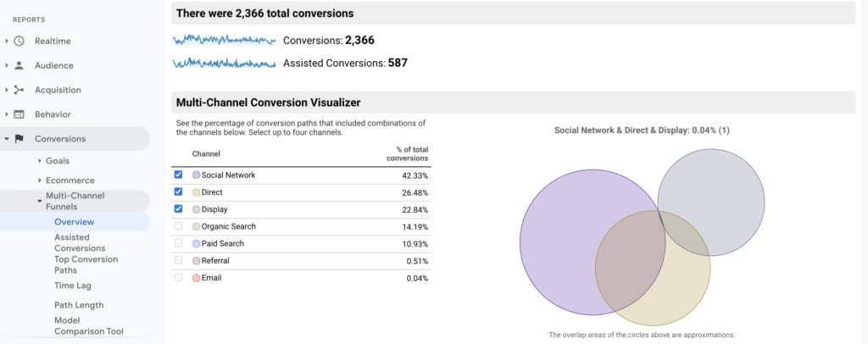The height and width of the screenshot is (344, 868).
Task: Toggle the Email channel checkbox
Action: [x=178, y=278]
